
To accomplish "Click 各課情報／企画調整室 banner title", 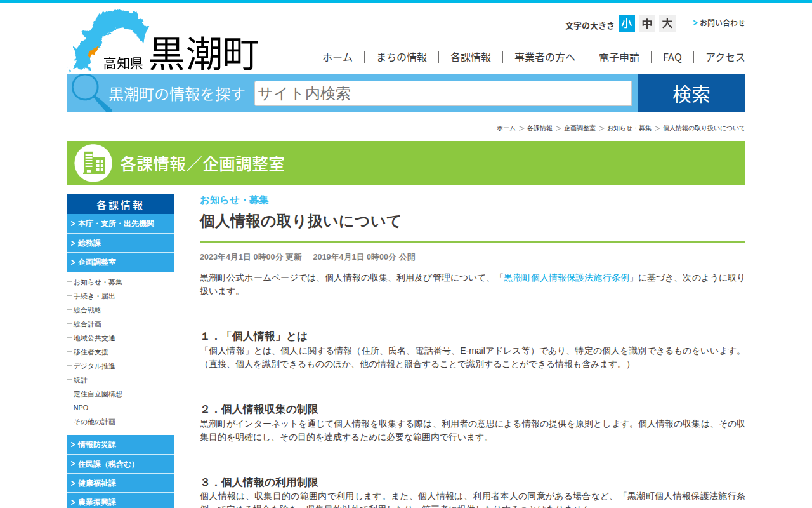I will point(202,164).
